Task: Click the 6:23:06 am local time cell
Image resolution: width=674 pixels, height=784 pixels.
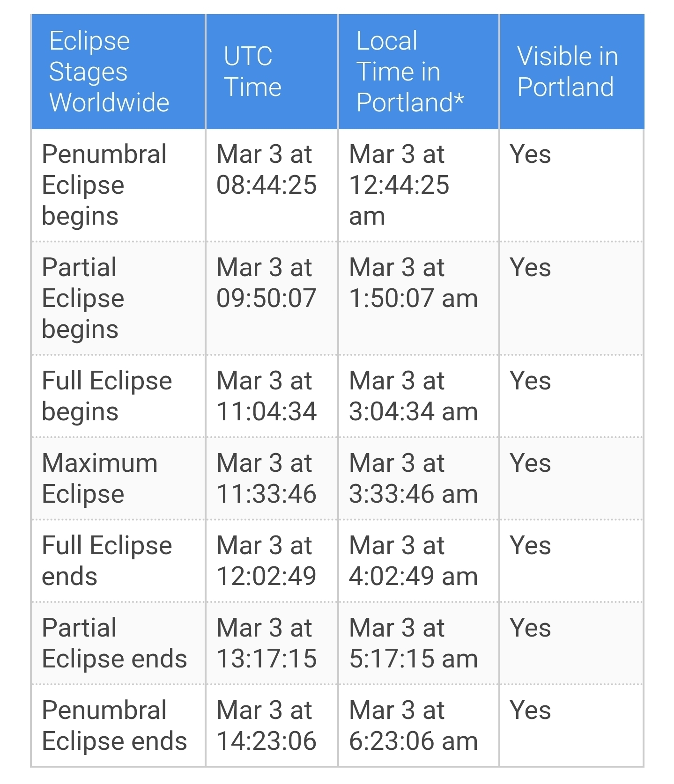Action: click(413, 725)
